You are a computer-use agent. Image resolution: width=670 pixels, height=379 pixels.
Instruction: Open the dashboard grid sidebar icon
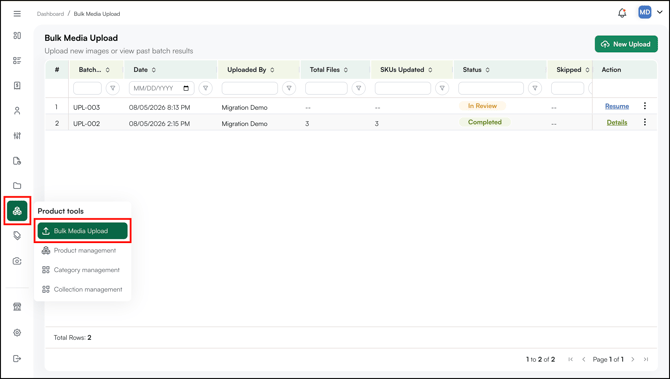coord(17,35)
